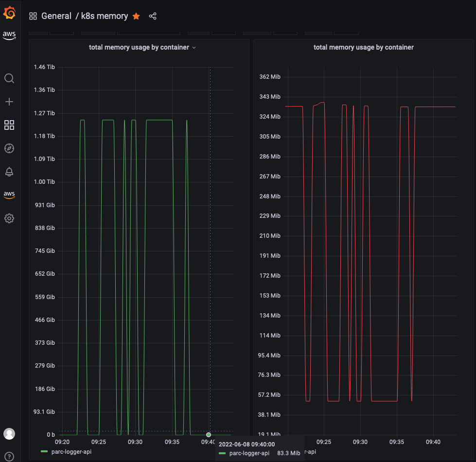
Task: Open the Search dashboards magnifier icon
Action: tap(9, 78)
